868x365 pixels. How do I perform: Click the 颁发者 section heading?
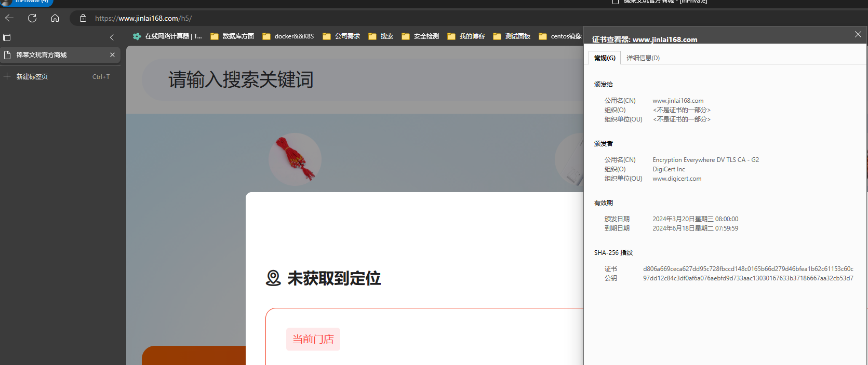click(604, 144)
